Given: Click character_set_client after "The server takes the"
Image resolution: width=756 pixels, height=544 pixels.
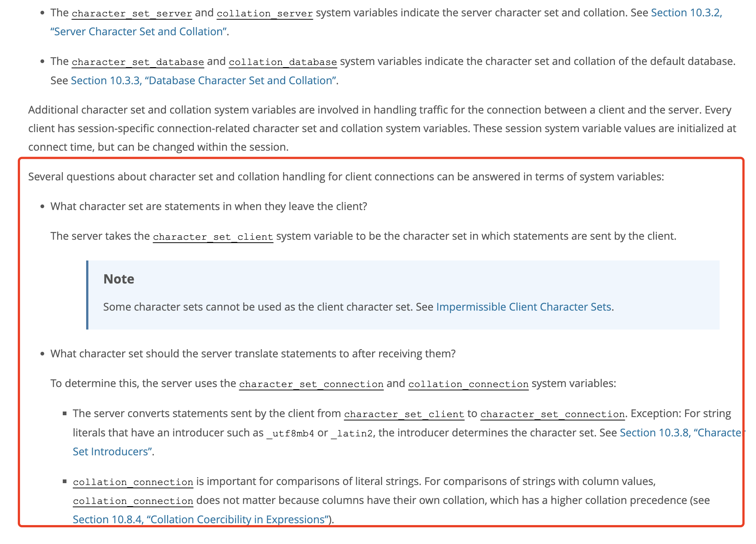Looking at the screenshot, I should click(213, 237).
